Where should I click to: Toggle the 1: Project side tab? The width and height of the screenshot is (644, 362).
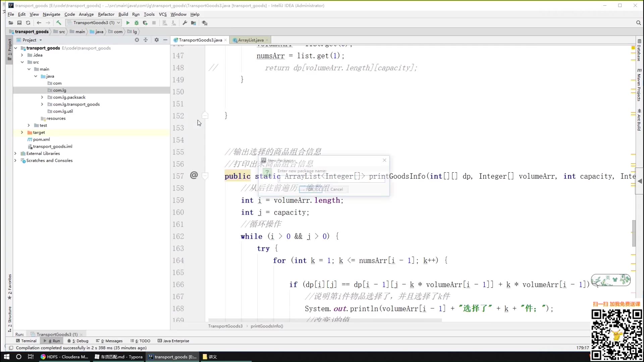click(10, 50)
